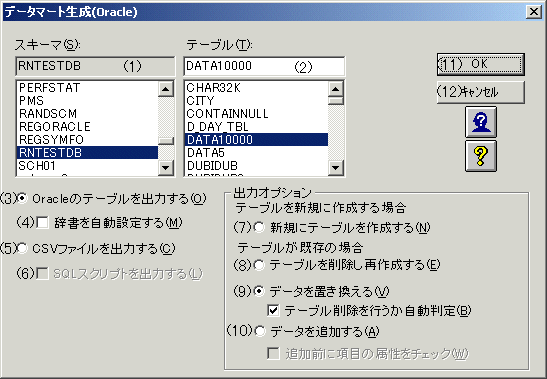This screenshot has width=547, height=379.
Task: Select REGSYMFO schema entry
Action: point(87,140)
